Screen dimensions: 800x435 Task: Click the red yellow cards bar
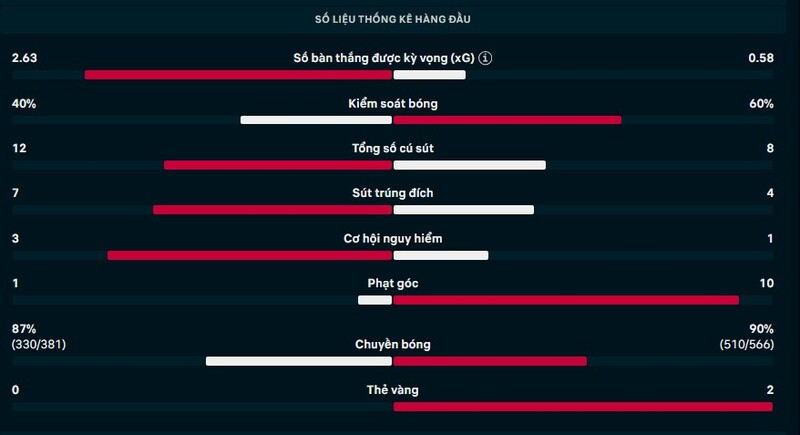583,406
